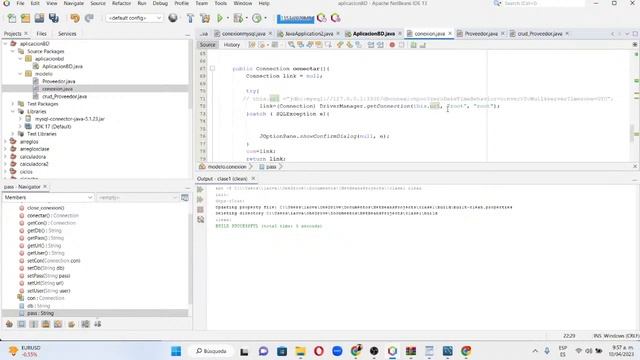Click the Source view button

tap(207, 45)
